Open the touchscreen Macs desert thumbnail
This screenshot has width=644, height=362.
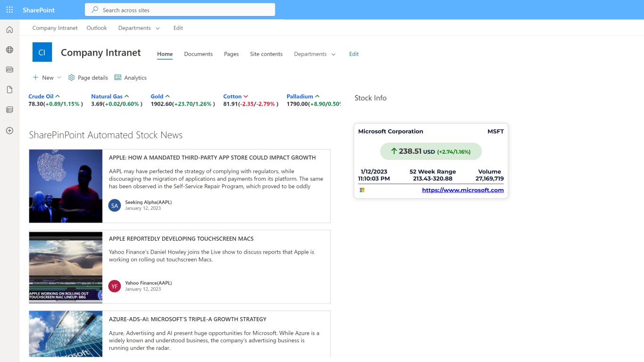pyautogui.click(x=66, y=267)
